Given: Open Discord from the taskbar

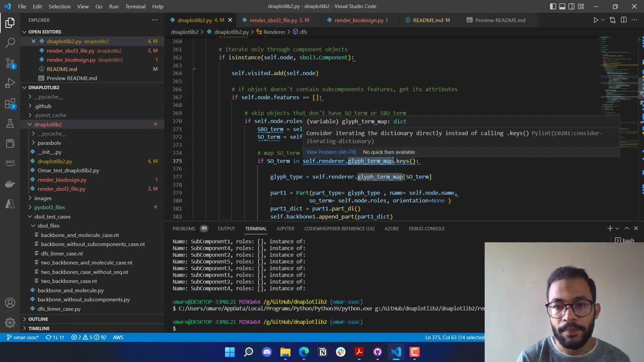Looking at the screenshot, I should pos(267,352).
